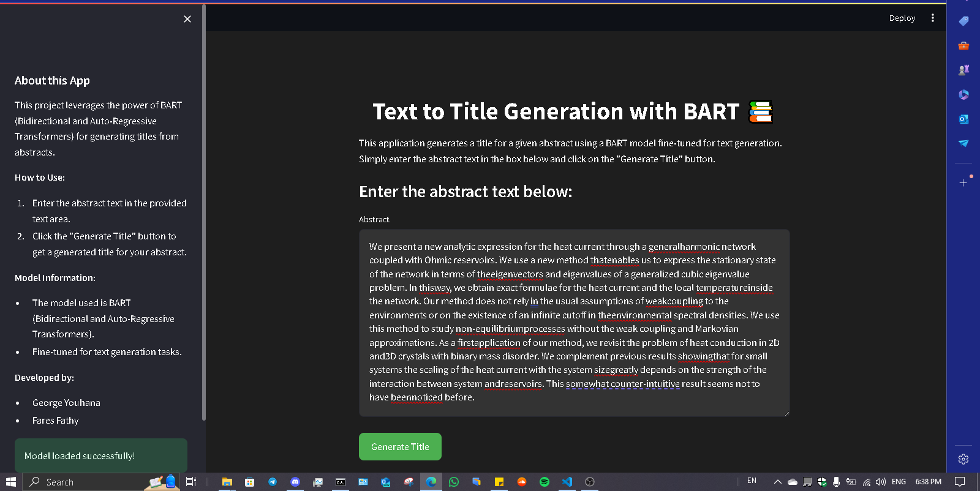Open OneDrive cloud tray icon
This screenshot has height=491, width=980.
coord(793,482)
